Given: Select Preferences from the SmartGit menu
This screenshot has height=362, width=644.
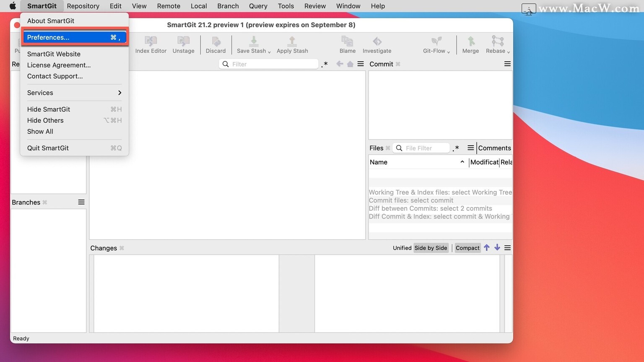Looking at the screenshot, I should [x=75, y=37].
